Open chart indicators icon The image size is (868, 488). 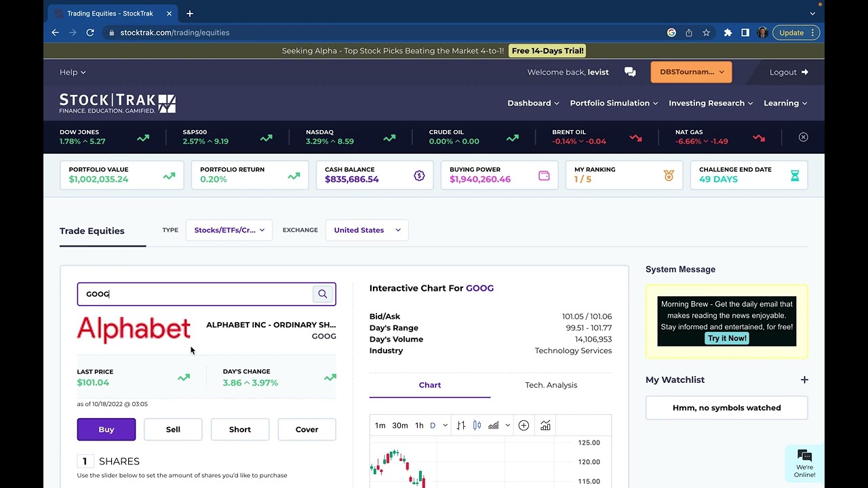[545, 426]
